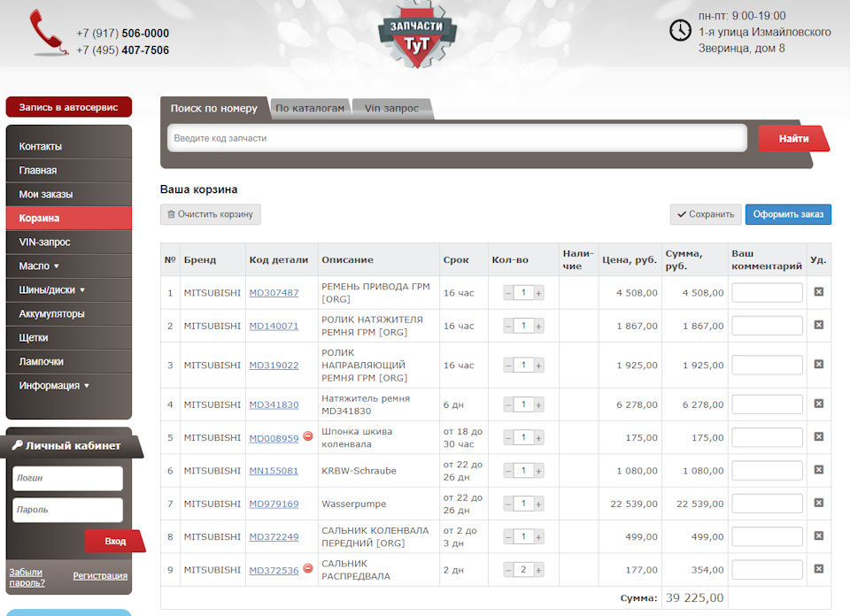Click the Вход login button
The width and height of the screenshot is (850, 616).
pos(115,542)
